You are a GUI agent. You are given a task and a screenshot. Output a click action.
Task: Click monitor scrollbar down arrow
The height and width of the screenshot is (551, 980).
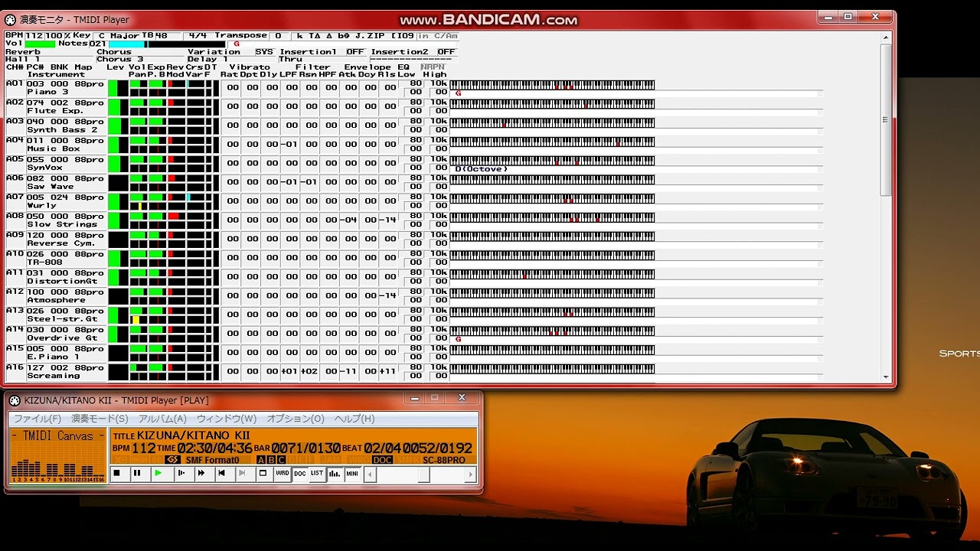click(887, 377)
